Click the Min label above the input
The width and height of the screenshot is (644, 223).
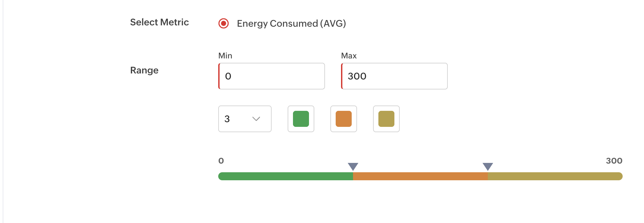coord(225,56)
